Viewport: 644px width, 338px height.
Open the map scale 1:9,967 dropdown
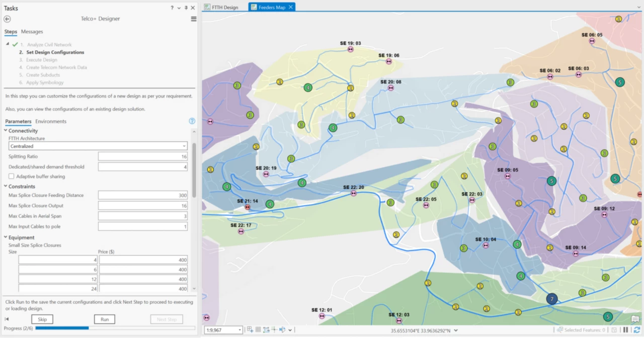pos(239,330)
